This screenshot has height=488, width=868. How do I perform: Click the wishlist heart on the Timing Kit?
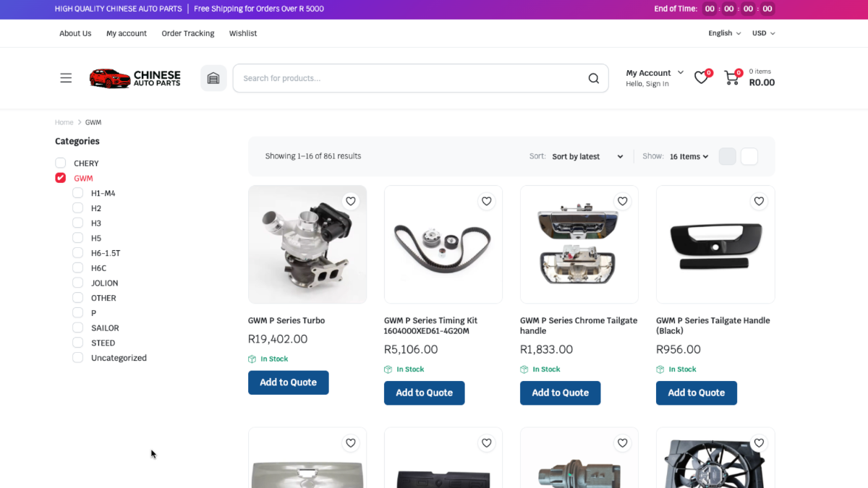486,201
